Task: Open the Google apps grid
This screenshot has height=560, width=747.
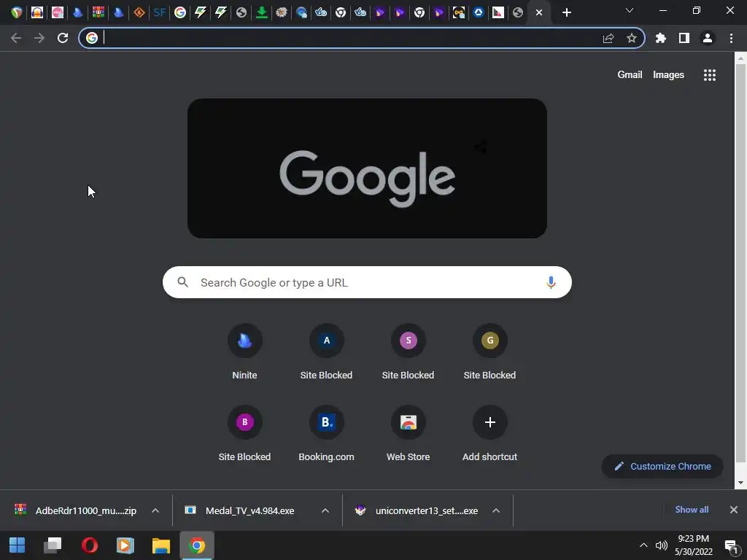Action: pyautogui.click(x=710, y=75)
